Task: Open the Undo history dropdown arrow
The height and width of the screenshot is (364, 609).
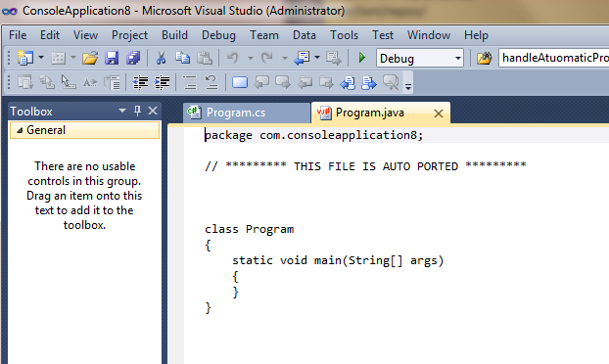Action: [x=251, y=58]
